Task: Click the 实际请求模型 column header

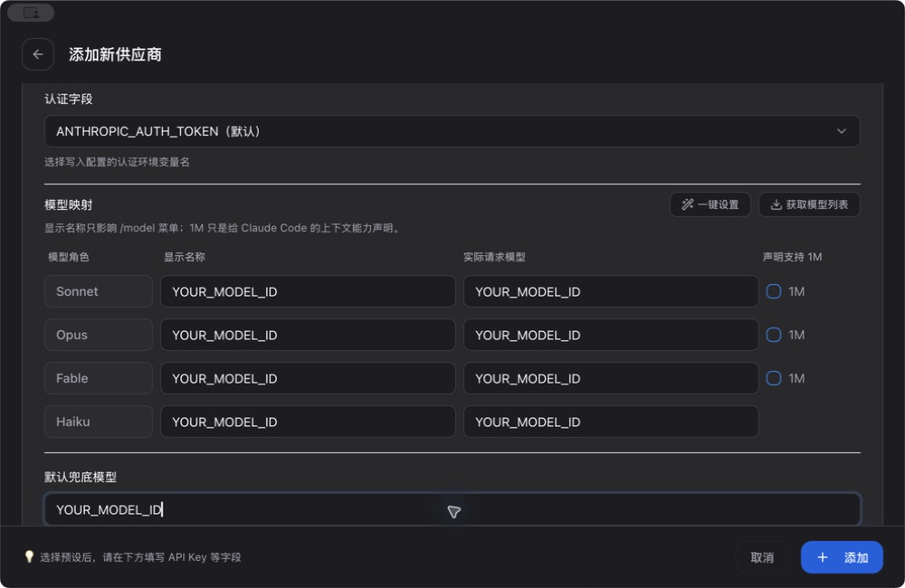Action: pyautogui.click(x=494, y=257)
